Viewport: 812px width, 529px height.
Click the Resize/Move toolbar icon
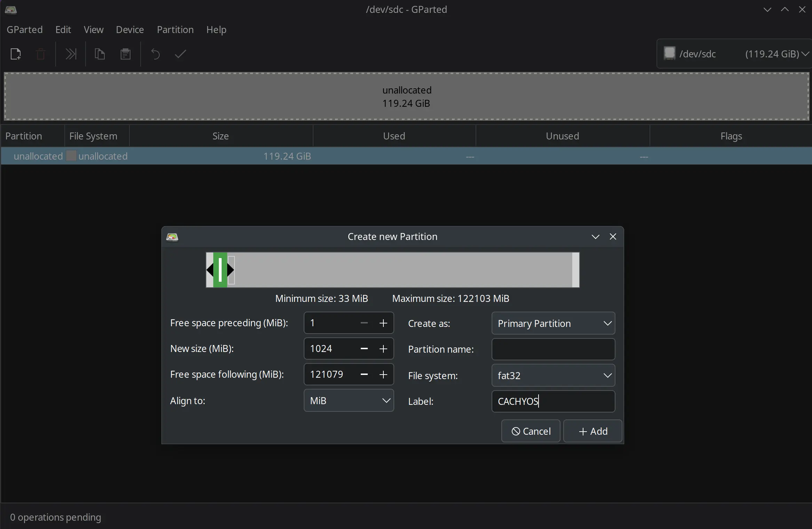71,54
